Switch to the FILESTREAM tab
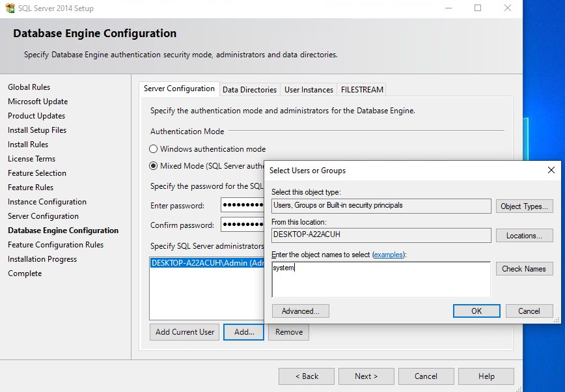565x392 pixels. tap(362, 90)
